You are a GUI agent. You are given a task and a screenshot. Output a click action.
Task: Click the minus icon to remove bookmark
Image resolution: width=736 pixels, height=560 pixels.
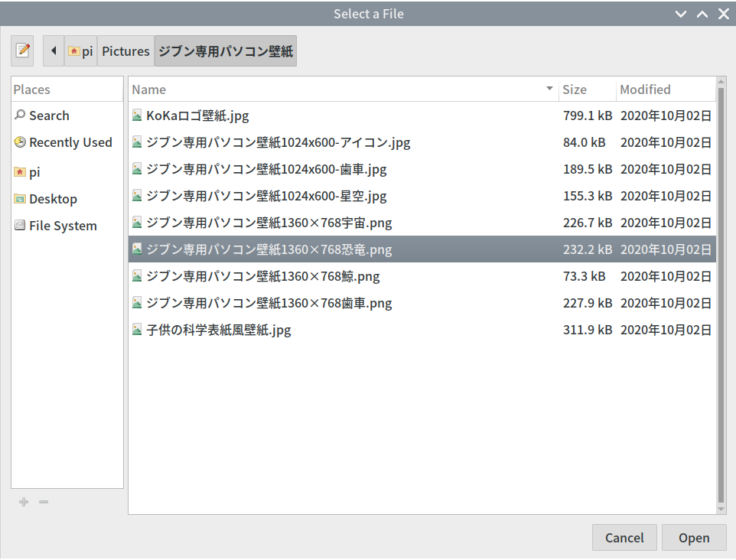click(x=44, y=502)
